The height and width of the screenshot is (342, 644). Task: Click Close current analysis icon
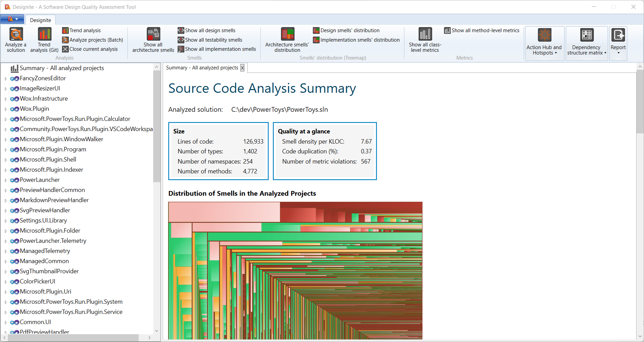65,49
